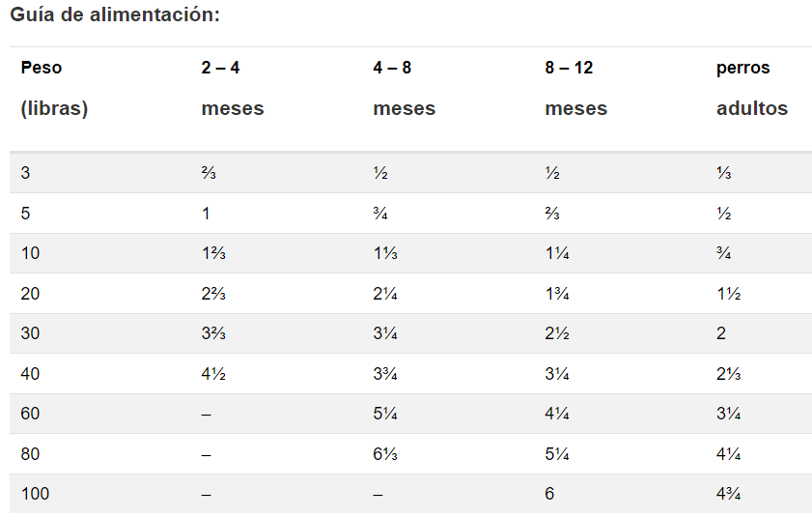Viewport: 812px width, 517px height.
Task: Select the 1½ value in 20-pound row
Action: (729, 294)
